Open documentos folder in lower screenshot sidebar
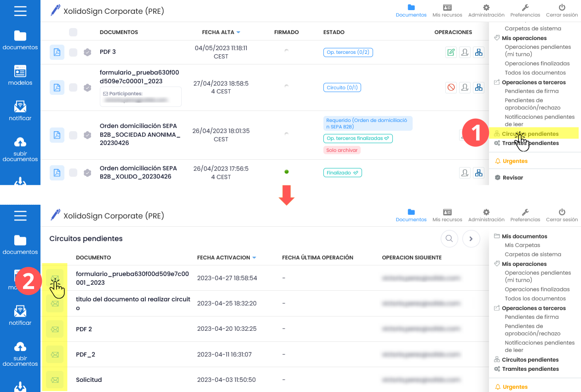This screenshot has width=581, height=392. (20, 245)
